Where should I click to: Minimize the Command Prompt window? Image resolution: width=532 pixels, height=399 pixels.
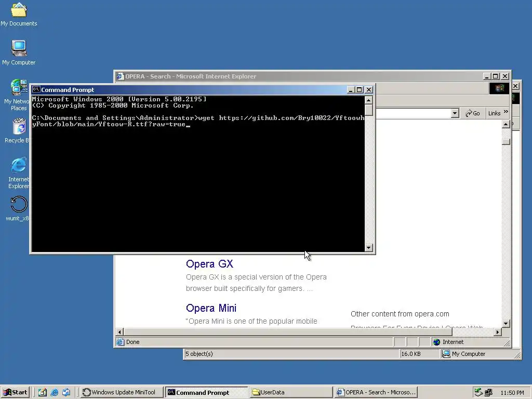point(352,89)
